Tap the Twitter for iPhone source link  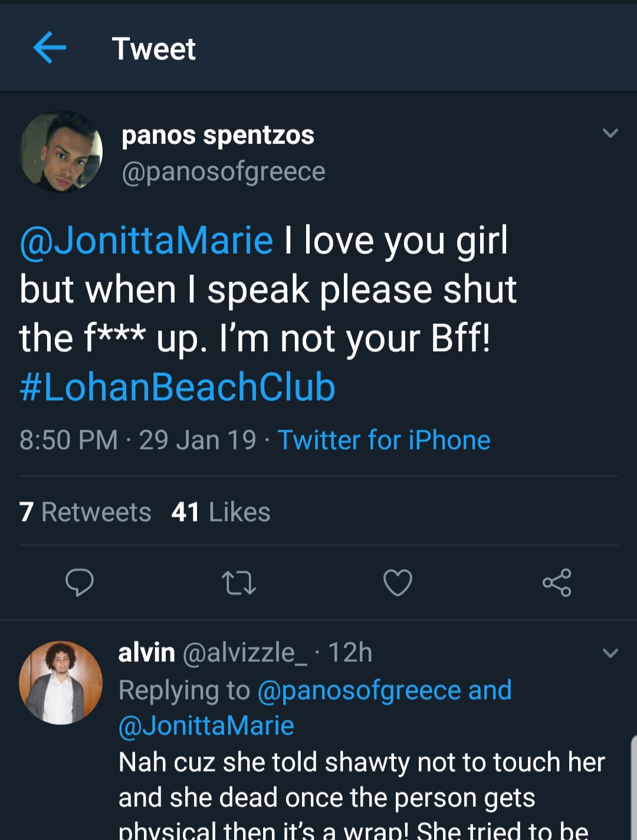[384, 440]
